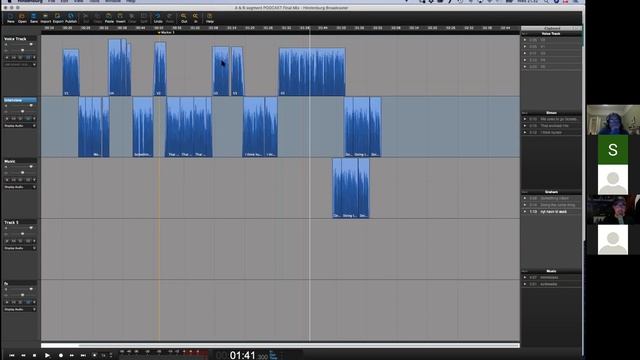The image size is (640, 360).
Task: Toggle the third button in the Interview track header button row
Action: tap(20, 119)
